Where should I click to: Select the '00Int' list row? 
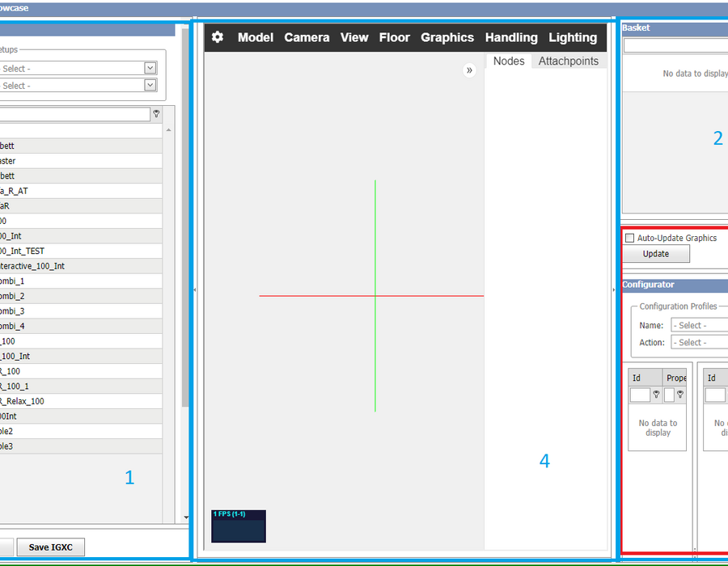[81, 416]
